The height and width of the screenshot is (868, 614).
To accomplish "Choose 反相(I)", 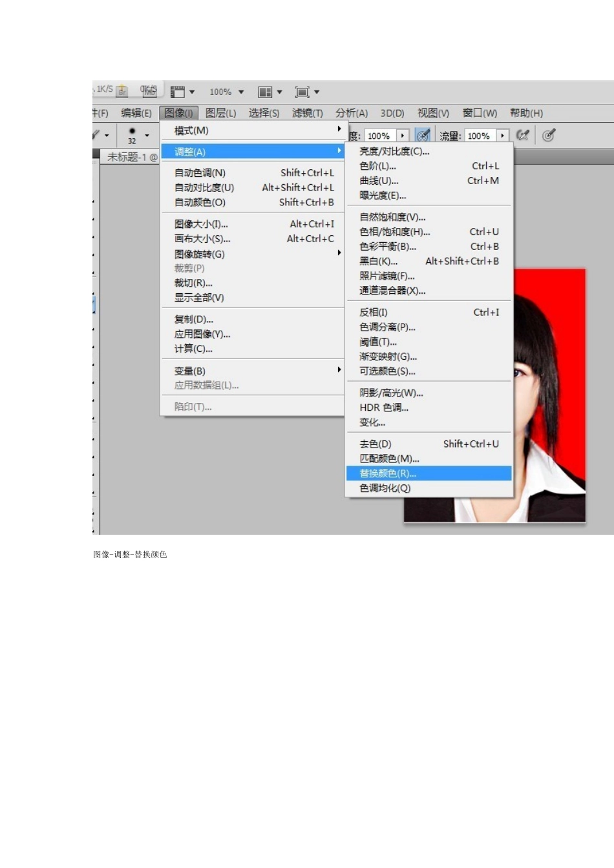I will click(x=429, y=313).
